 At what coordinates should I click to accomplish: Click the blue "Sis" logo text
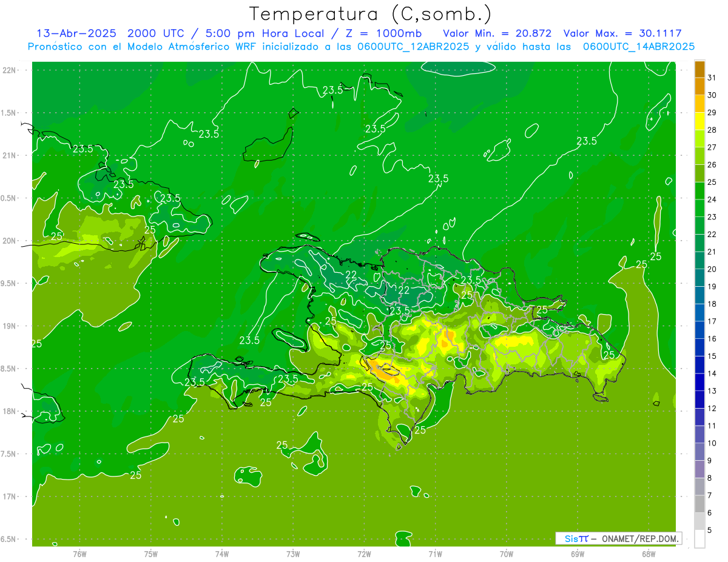pyautogui.click(x=571, y=538)
